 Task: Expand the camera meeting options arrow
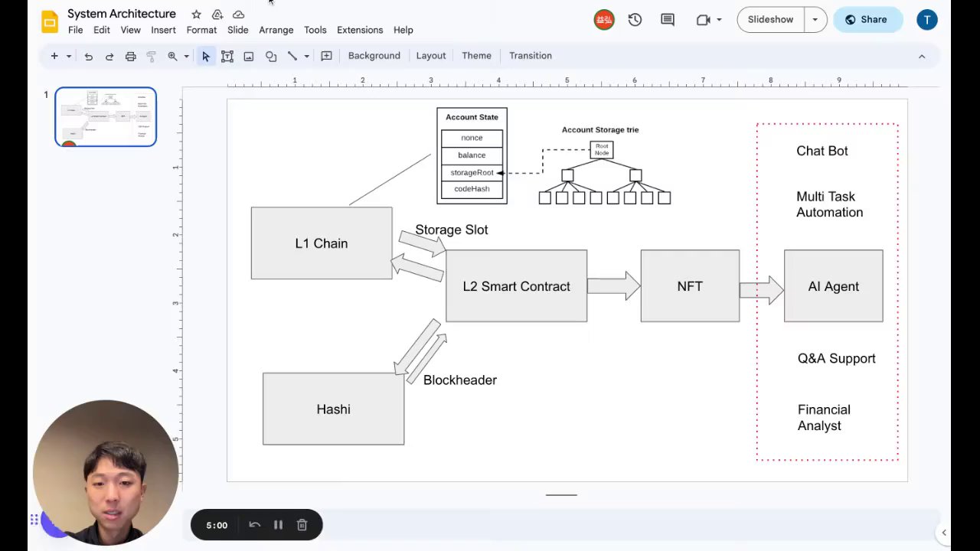tap(719, 20)
